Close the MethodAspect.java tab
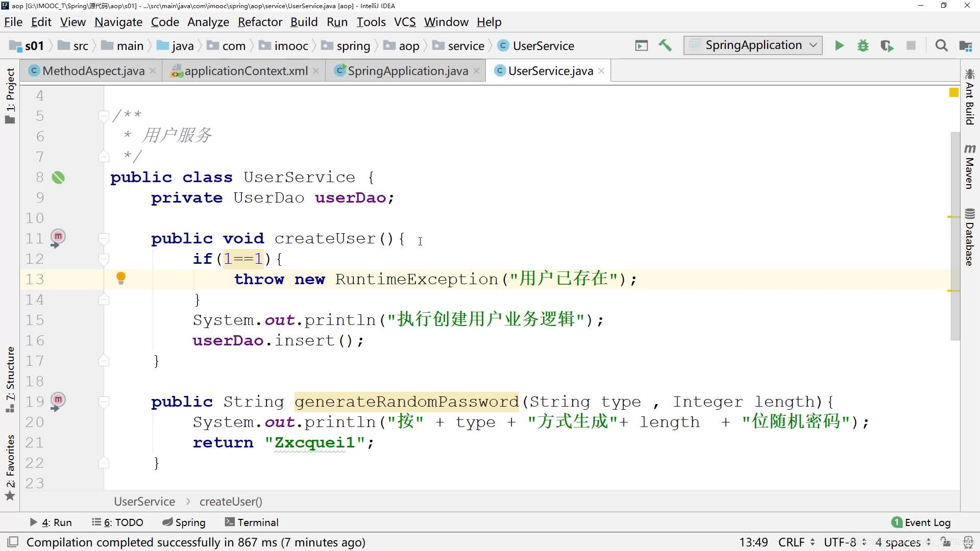Viewport: 980px width, 551px height. [x=153, y=71]
